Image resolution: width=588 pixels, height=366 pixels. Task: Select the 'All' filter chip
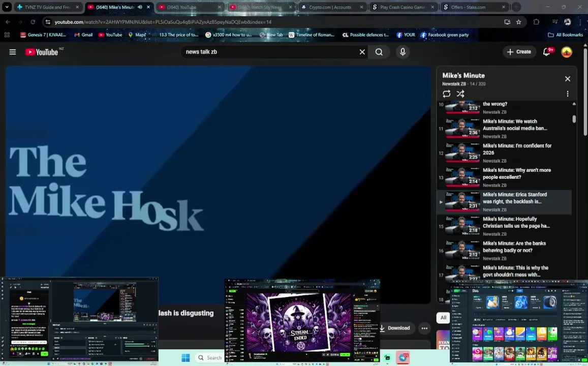coord(443,318)
